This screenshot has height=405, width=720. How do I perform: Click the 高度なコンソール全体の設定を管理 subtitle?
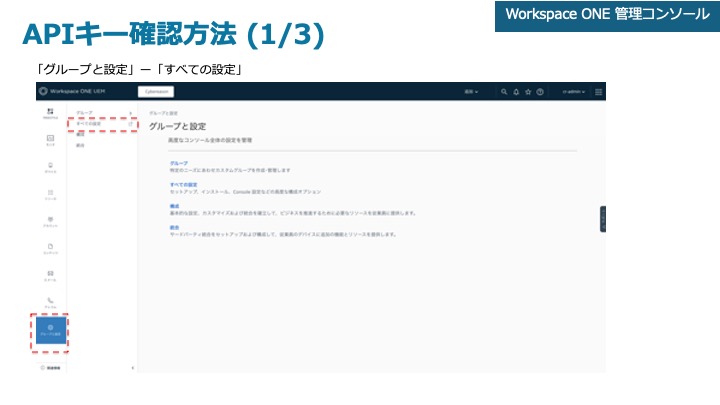point(210,140)
